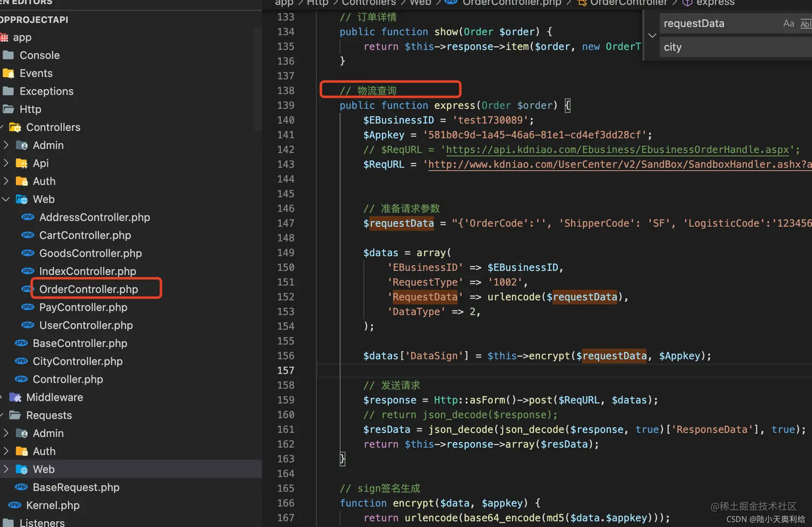Select the Kernel.php PHP file icon

pos(15,506)
